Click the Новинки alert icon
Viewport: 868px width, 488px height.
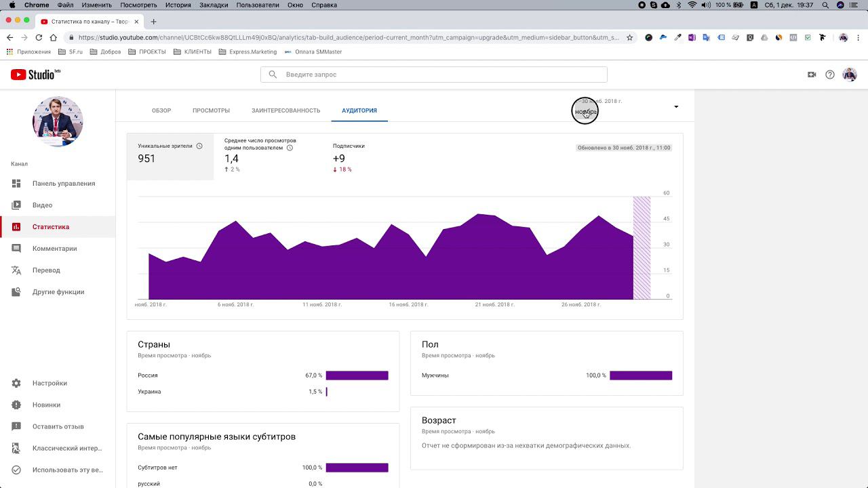coord(16,405)
